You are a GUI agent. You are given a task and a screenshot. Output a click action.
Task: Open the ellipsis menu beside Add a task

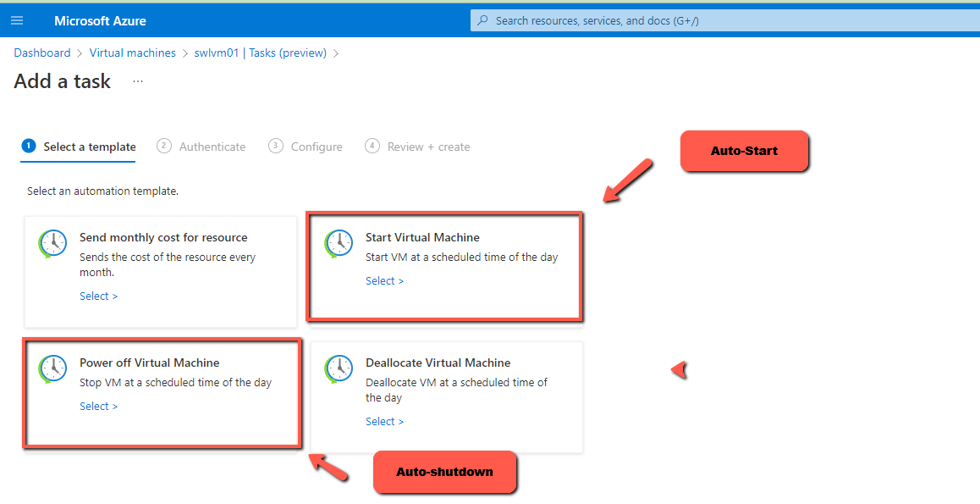point(138,81)
